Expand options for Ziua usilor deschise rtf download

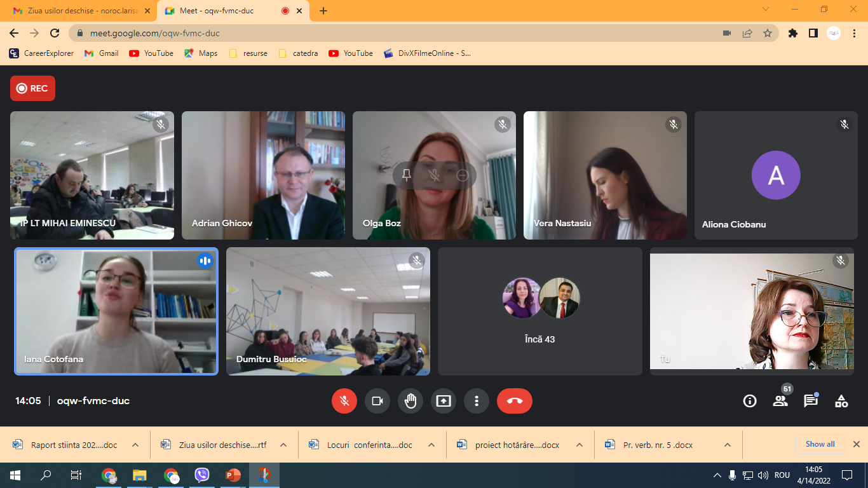coord(283,445)
